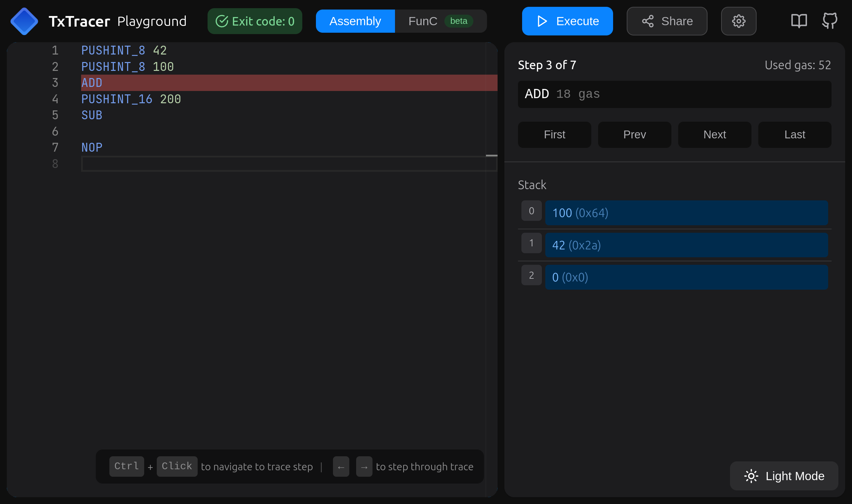Click the TxTracer blue diamond logo
This screenshot has width=852, height=504.
tap(24, 21)
